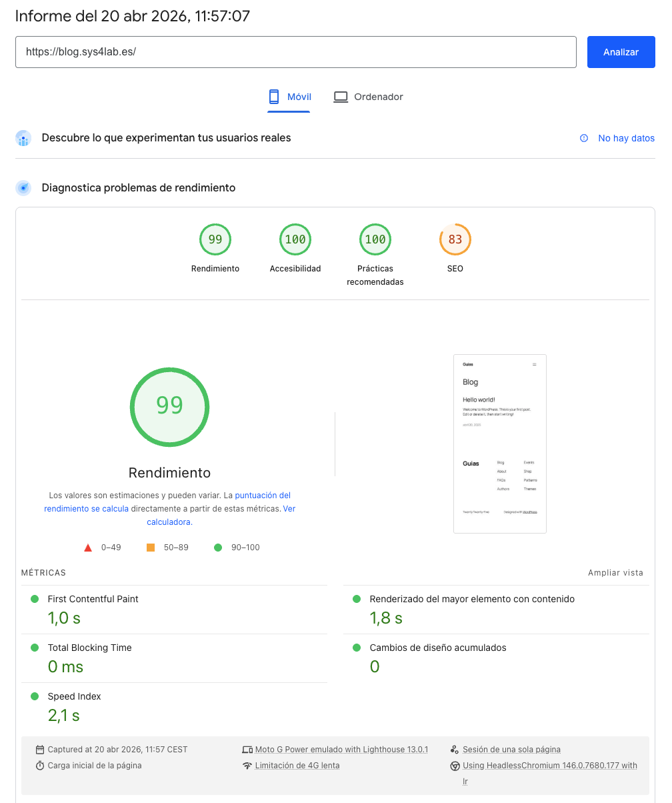
Task: Jump to Accesibilidad score gauge
Action: click(x=295, y=240)
